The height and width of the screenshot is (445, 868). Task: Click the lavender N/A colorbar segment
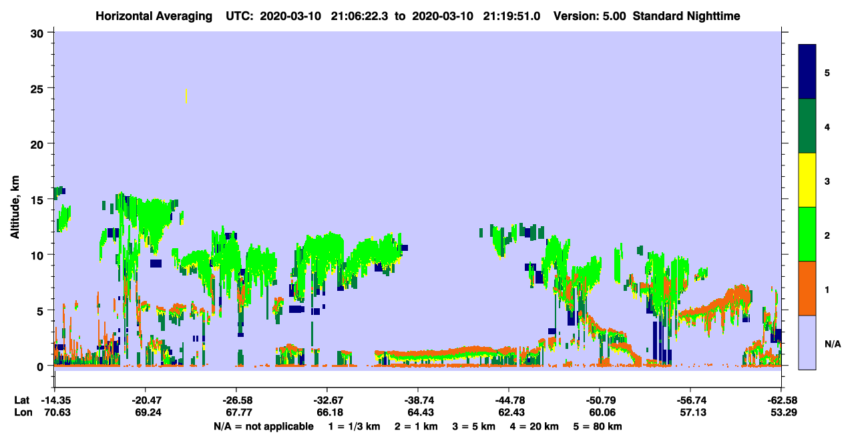click(807, 342)
